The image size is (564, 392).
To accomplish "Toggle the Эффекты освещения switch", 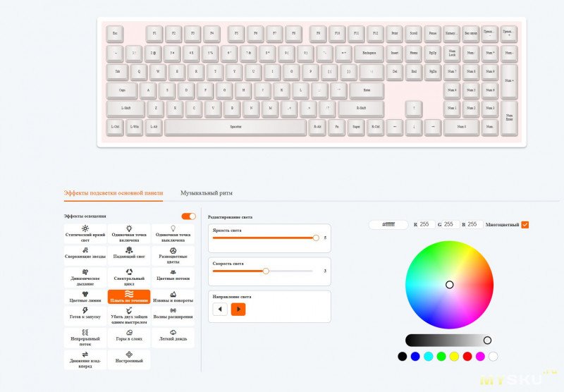I will click(x=188, y=216).
